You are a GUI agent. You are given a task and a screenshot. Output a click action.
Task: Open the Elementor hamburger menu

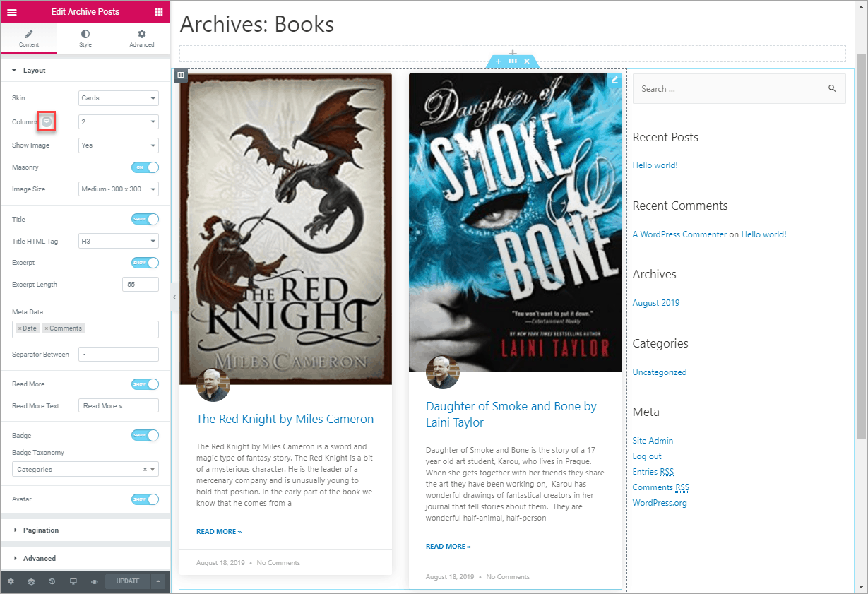click(12, 12)
